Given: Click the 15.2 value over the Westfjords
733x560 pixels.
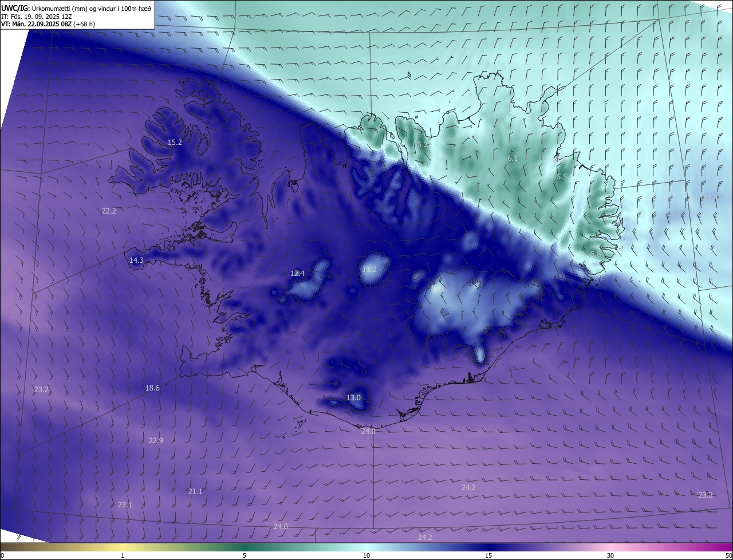Looking at the screenshot, I should [x=175, y=142].
